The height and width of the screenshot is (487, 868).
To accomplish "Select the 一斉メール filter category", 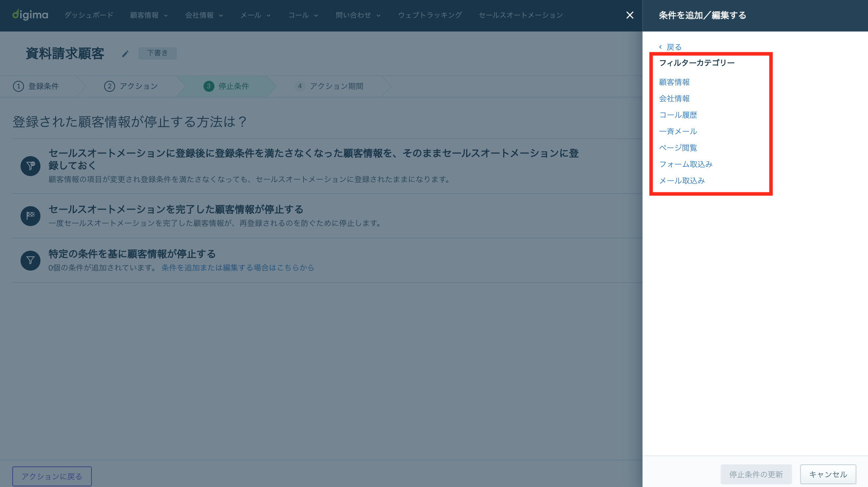I will point(678,131).
